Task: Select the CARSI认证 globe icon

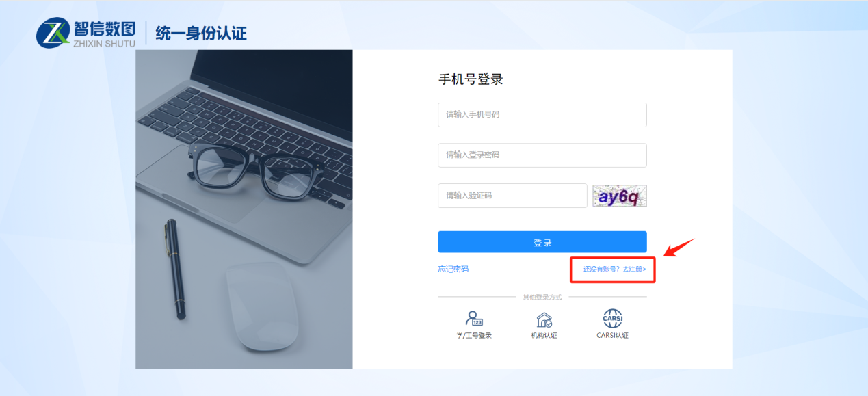Action: (x=613, y=319)
